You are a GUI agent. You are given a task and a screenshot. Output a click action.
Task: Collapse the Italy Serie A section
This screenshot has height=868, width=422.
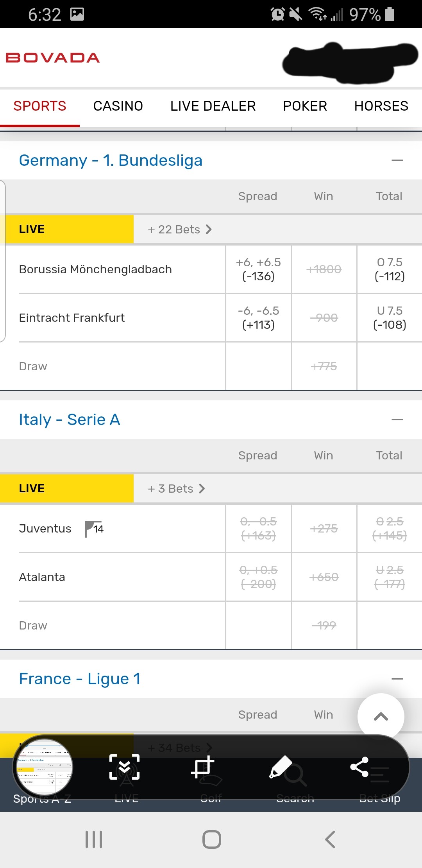tap(397, 420)
